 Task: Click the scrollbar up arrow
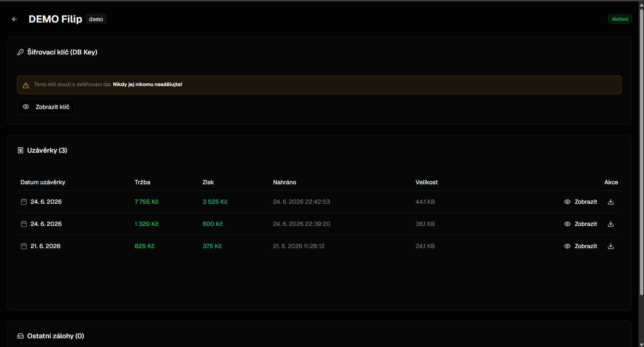click(641, 5)
